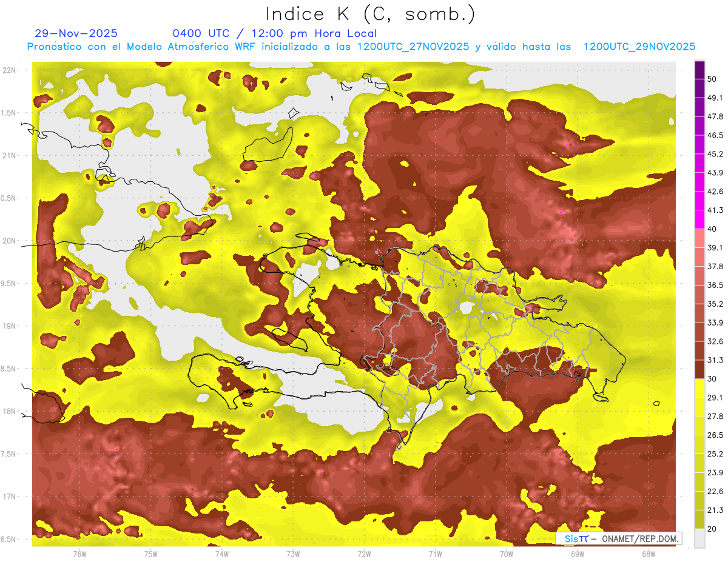Viewport: 728px width, 562px height.
Task: Click the '43.9' legend value
Action: click(x=715, y=173)
